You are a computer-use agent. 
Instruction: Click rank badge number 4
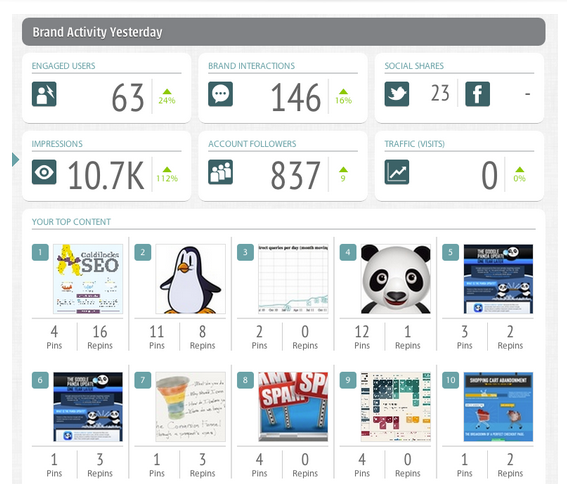pyautogui.click(x=348, y=252)
